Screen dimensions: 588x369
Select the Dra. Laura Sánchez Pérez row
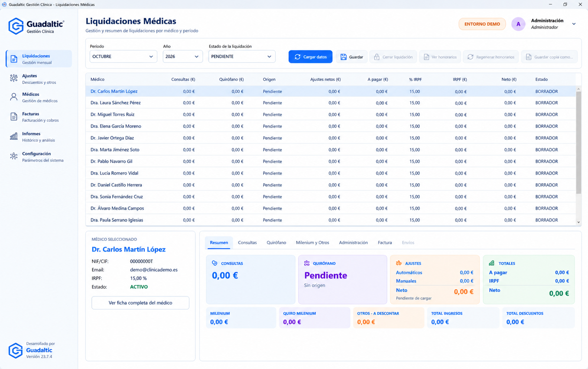click(x=331, y=103)
